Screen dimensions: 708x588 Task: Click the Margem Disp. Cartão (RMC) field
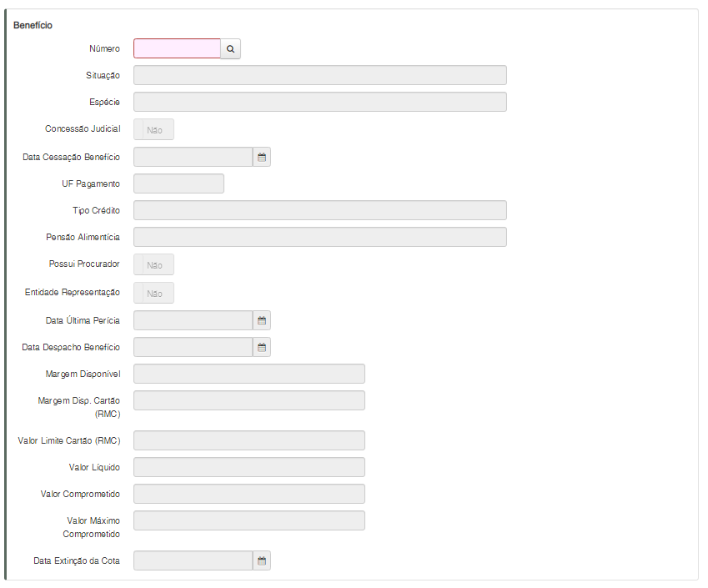249,400
